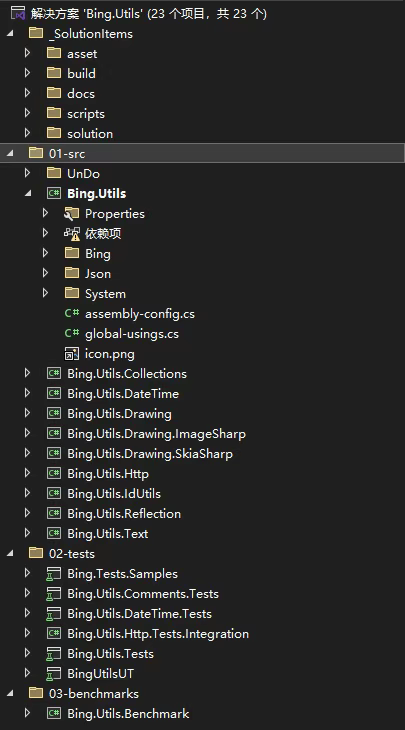
Task: Select Bing.Utils.Http.Tests.Integration project
Action: tap(158, 634)
